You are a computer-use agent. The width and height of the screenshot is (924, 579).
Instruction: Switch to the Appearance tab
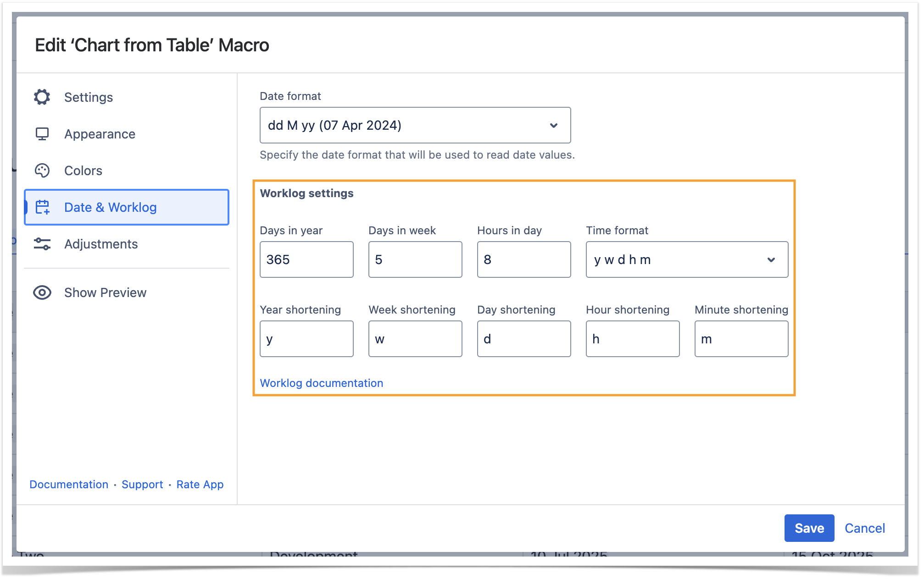(100, 134)
